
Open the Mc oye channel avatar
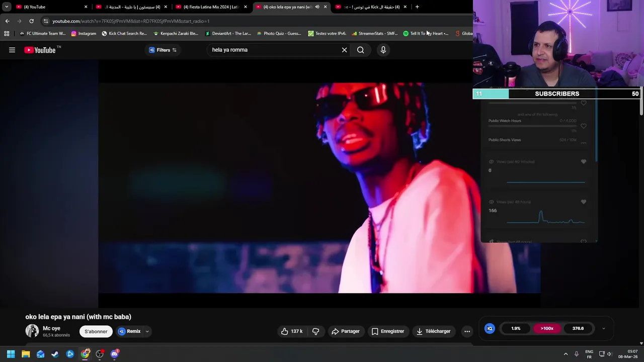click(x=32, y=331)
